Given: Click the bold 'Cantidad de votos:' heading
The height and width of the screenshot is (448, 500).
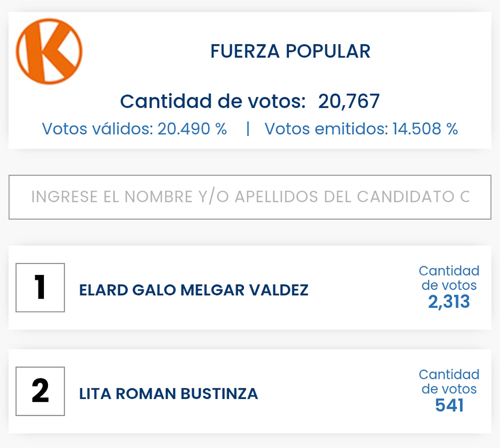Looking at the screenshot, I should [213, 101].
